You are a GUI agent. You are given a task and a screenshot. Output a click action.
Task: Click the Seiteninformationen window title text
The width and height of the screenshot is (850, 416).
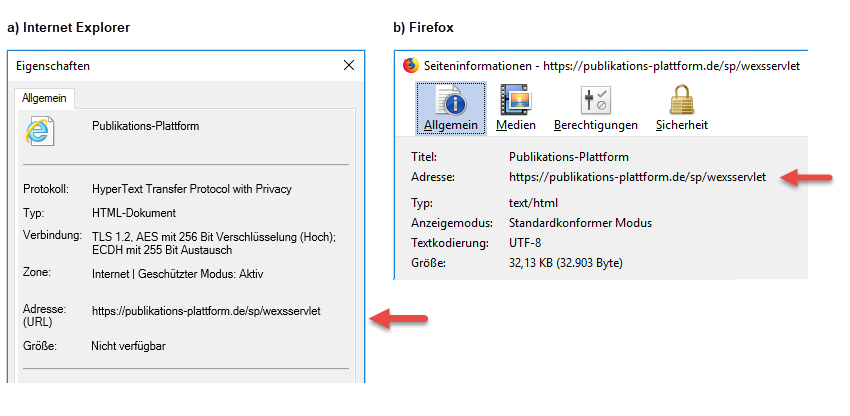pos(612,66)
